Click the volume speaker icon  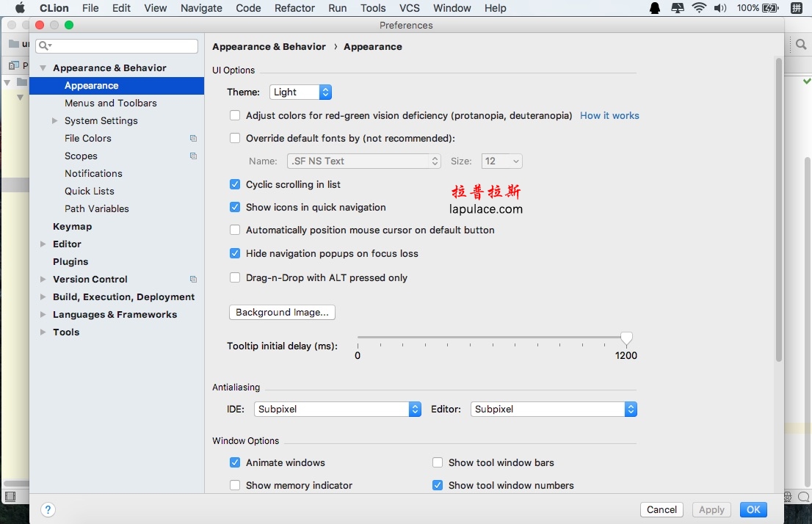(720, 8)
